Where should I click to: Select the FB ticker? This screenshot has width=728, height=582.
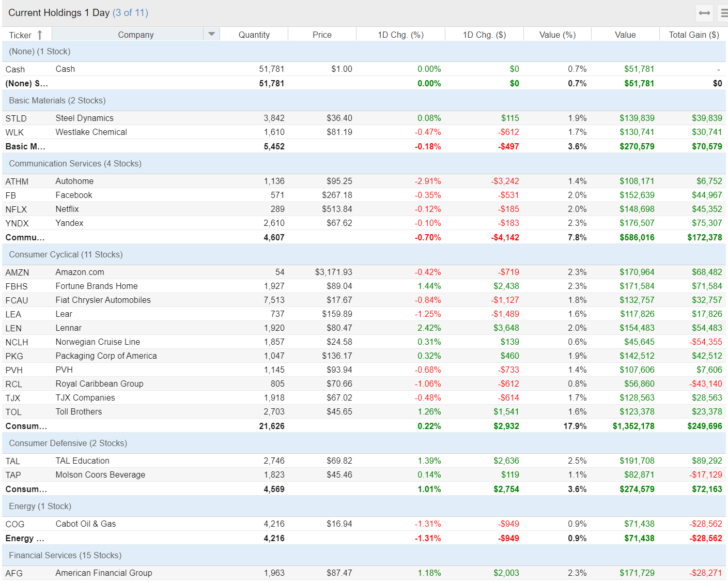click(11, 195)
